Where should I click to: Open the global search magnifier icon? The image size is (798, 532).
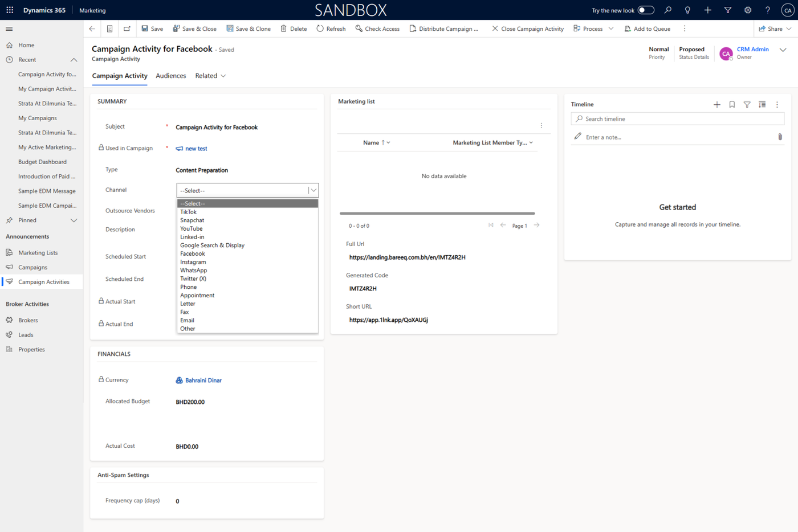(x=668, y=10)
